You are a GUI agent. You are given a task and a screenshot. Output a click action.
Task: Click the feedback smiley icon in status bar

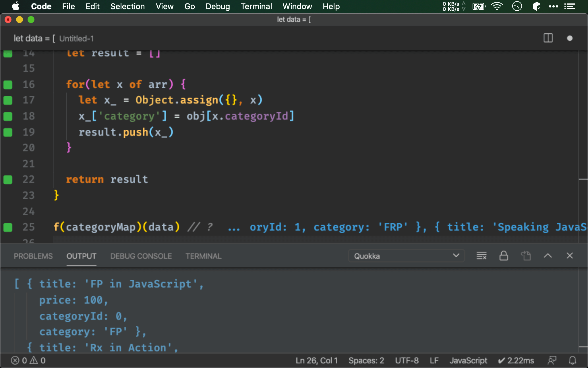(552, 360)
